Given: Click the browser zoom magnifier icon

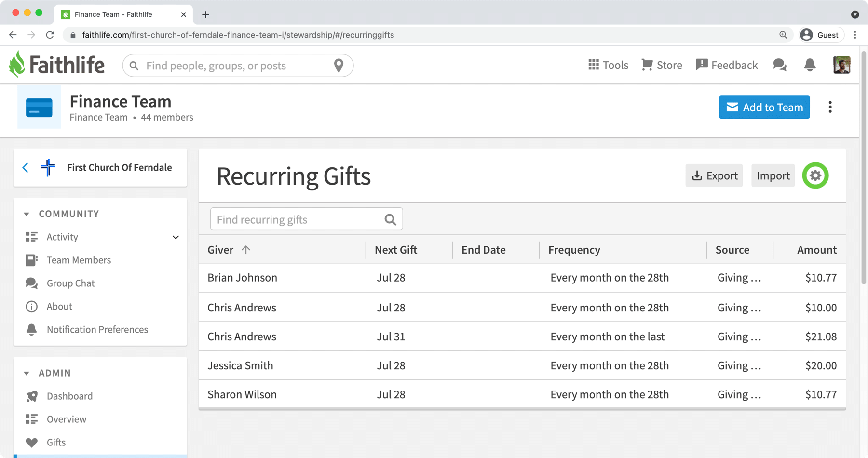Looking at the screenshot, I should coord(783,35).
